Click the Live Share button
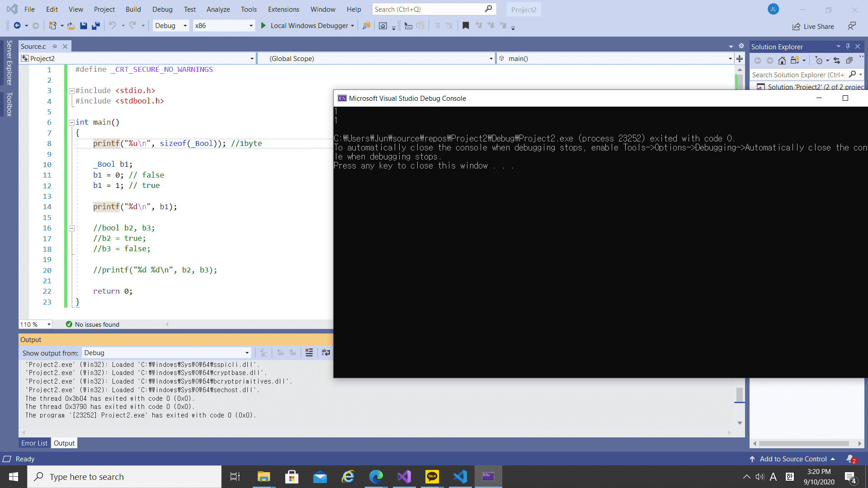 813,26
